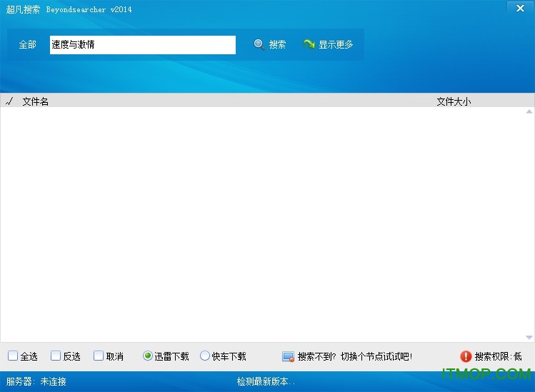Click the red search-permission warning icon
This screenshot has height=392, width=535.
click(466, 356)
